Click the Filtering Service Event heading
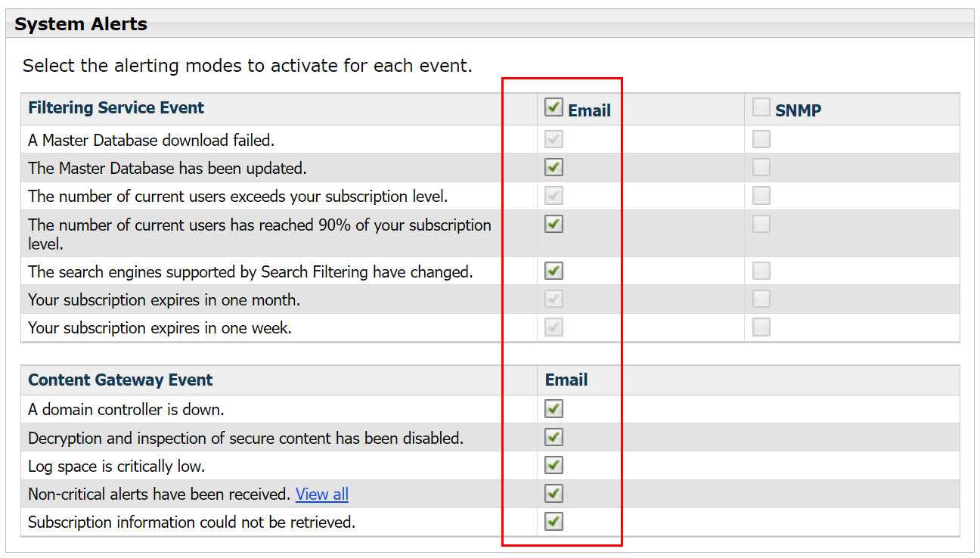The width and height of the screenshot is (980, 558). pyautogui.click(x=116, y=108)
